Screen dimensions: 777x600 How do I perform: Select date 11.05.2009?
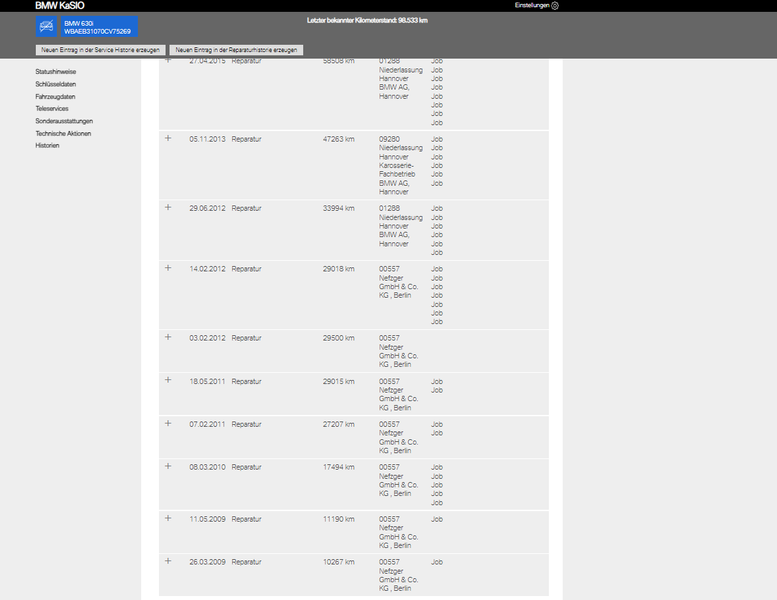207,519
